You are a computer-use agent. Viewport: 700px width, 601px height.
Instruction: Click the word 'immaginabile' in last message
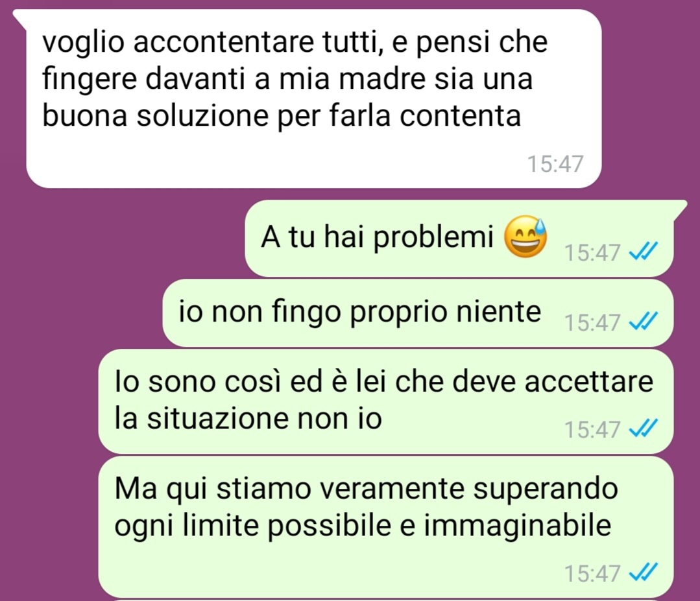517,526
